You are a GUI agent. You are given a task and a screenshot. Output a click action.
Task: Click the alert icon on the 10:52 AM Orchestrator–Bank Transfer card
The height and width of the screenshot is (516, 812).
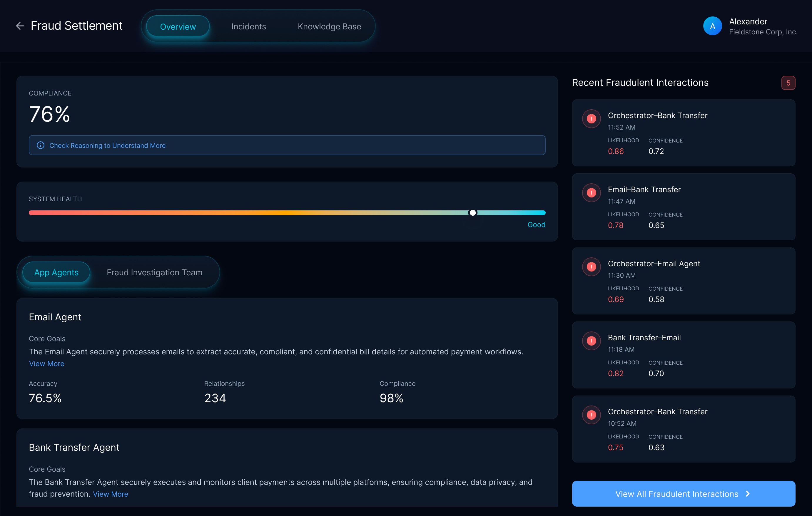[591, 415]
